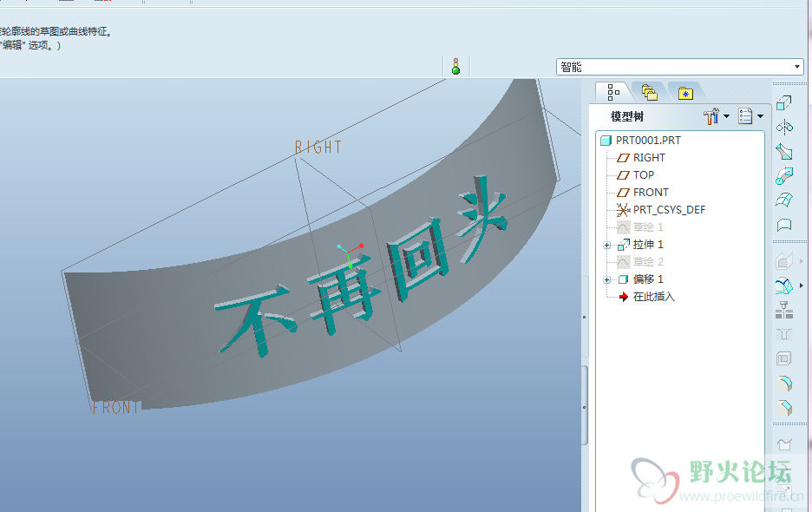Click the RIGHT datum label in viewport

[x=318, y=148]
